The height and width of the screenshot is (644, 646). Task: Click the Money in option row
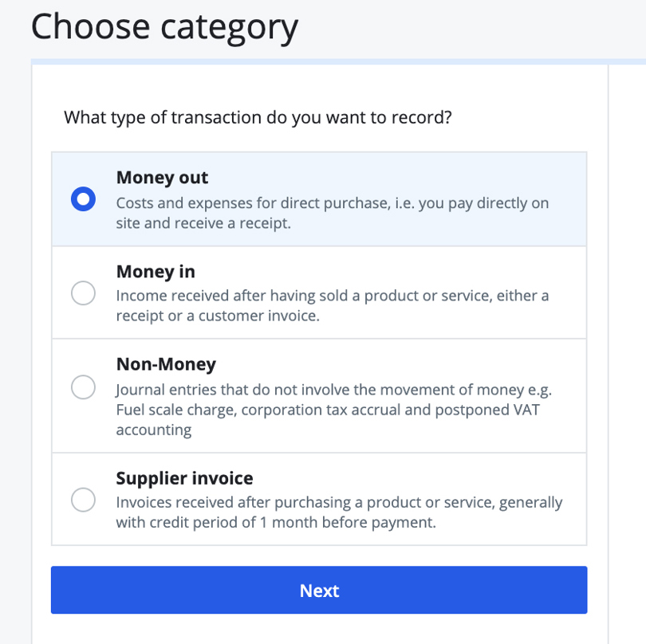(x=319, y=293)
